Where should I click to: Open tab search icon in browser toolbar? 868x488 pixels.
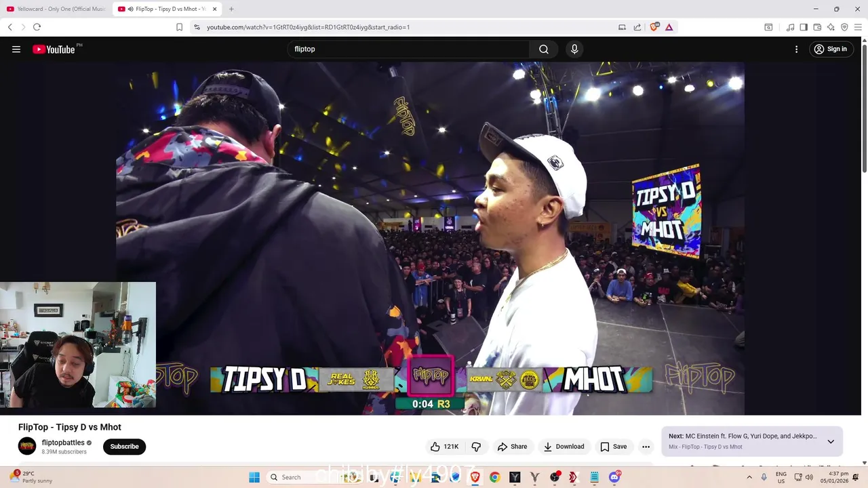point(768,27)
